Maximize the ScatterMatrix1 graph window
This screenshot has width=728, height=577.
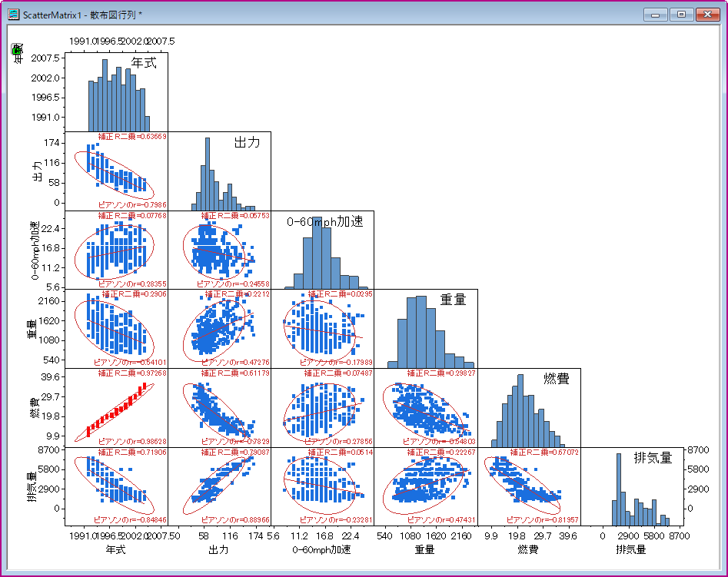[680, 14]
